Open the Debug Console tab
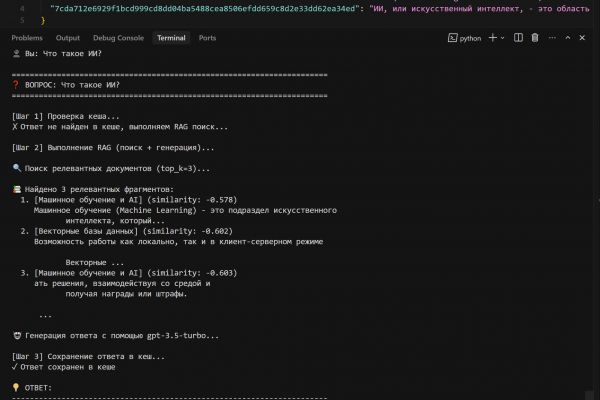 click(118, 38)
